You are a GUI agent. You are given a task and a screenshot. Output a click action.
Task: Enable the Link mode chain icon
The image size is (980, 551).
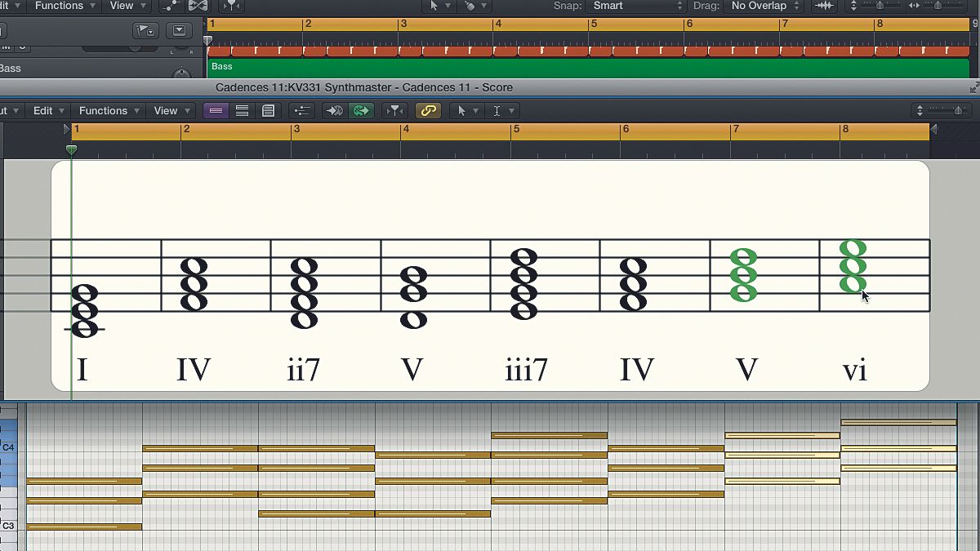[x=429, y=110]
